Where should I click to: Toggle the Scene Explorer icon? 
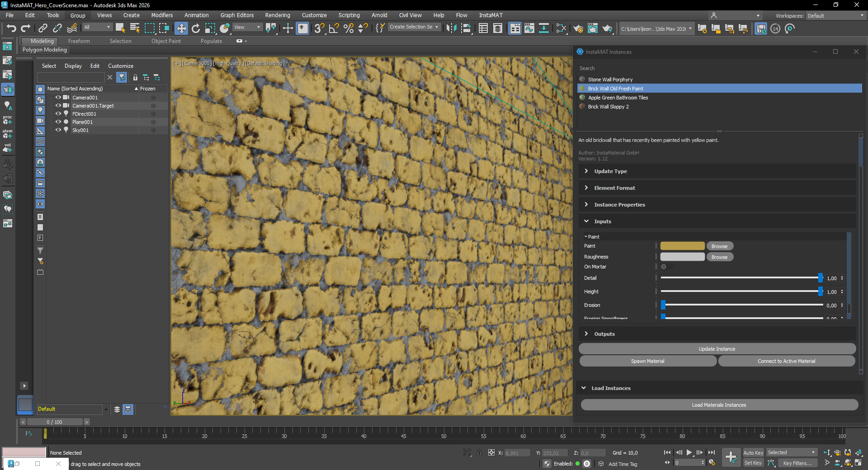coord(483,28)
